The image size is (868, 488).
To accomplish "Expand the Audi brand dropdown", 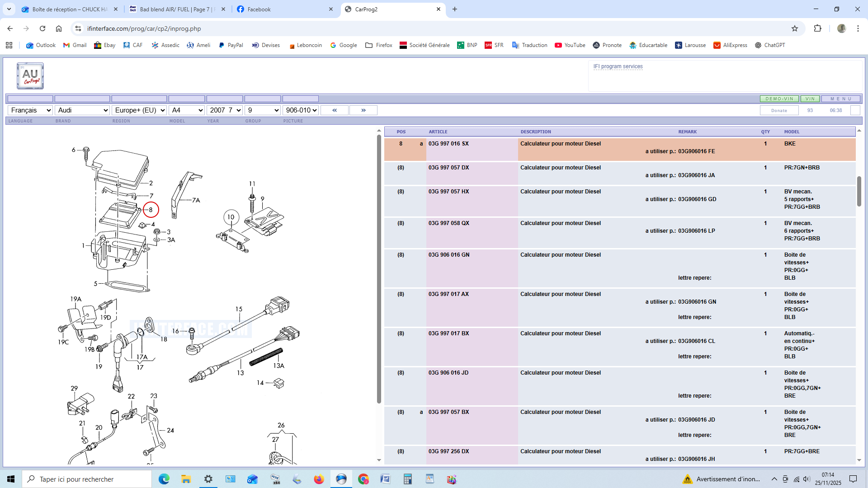I will [82, 110].
